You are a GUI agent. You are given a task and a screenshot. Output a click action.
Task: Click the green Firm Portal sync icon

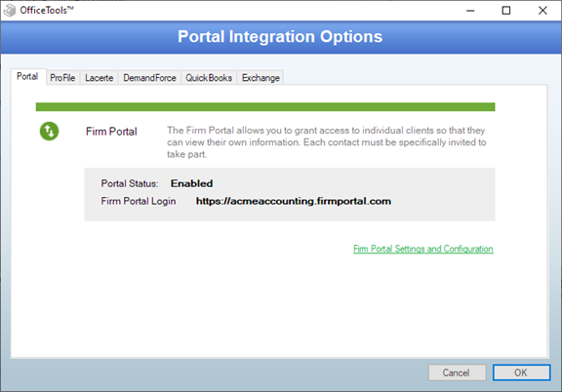(x=49, y=131)
